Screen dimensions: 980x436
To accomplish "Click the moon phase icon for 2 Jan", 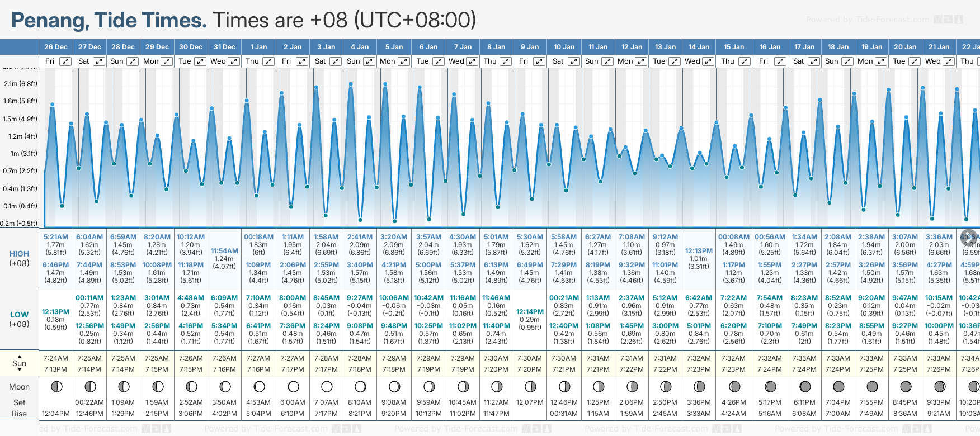I will pyautogui.click(x=293, y=386).
